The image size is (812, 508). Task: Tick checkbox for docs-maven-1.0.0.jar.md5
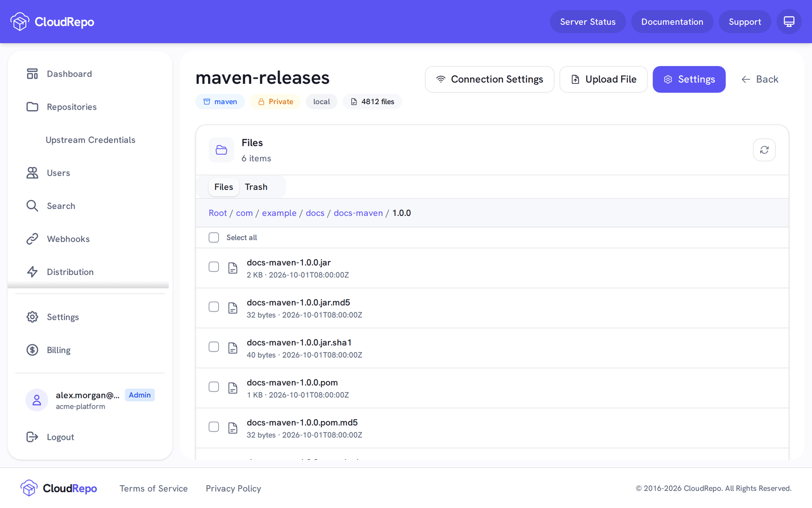pyautogui.click(x=214, y=307)
